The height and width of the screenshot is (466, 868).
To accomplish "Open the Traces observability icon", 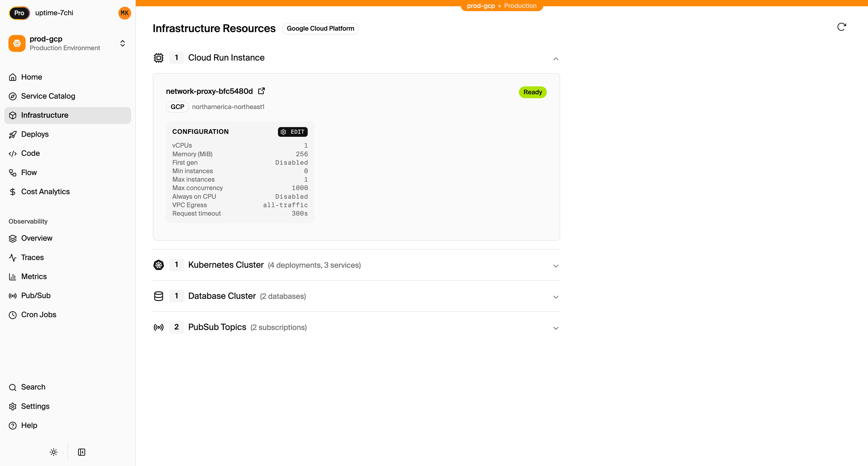I will pyautogui.click(x=13, y=257).
